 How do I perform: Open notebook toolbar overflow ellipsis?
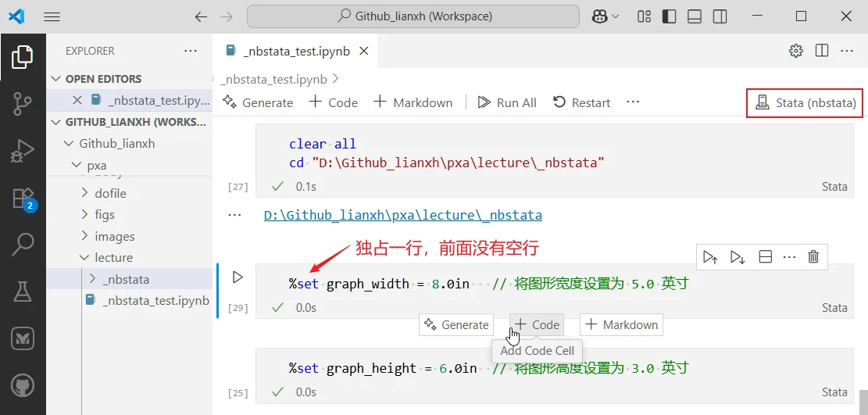[634, 102]
